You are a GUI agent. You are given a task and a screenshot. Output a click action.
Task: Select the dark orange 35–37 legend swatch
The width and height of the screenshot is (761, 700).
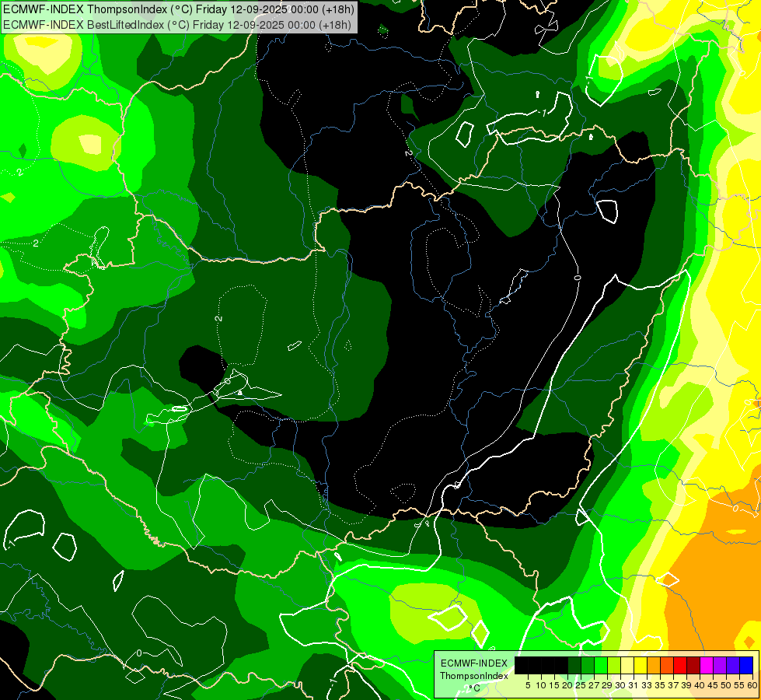coord(667,665)
